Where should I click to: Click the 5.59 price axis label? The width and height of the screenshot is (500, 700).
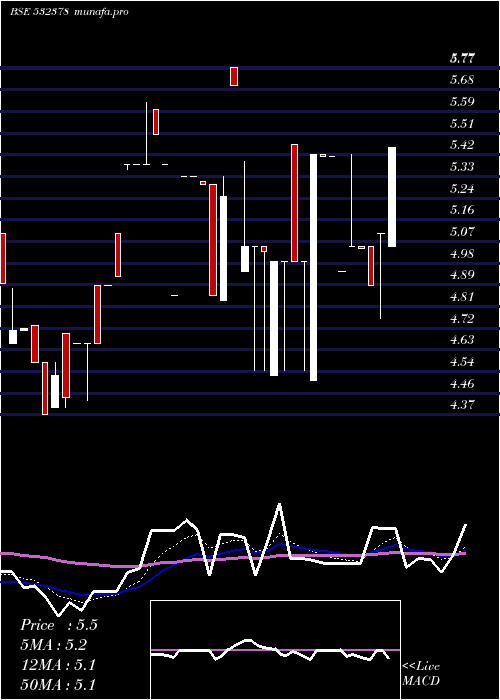(x=462, y=101)
